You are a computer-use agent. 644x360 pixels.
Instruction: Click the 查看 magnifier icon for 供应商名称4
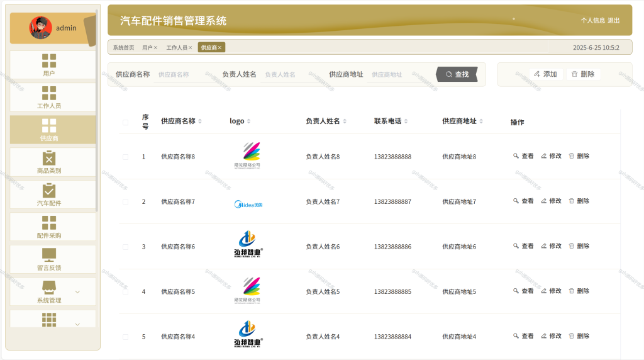click(x=516, y=335)
